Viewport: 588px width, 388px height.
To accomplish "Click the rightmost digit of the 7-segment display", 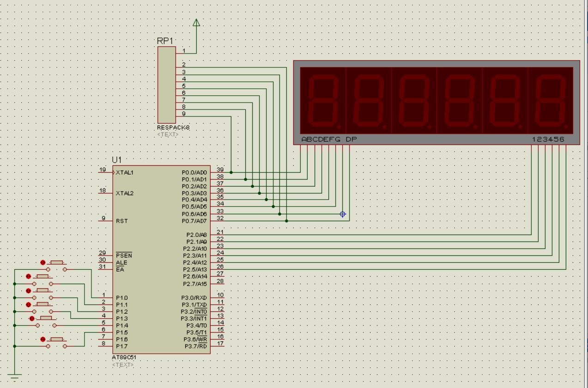I will pos(551,101).
